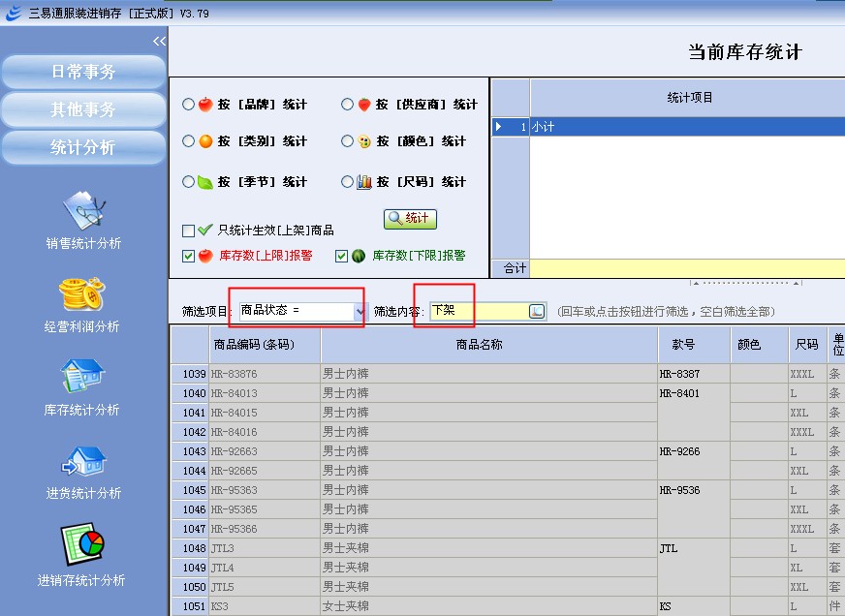Select row number 1039 header
Viewport: 845px width, 616px height.
tap(190, 374)
